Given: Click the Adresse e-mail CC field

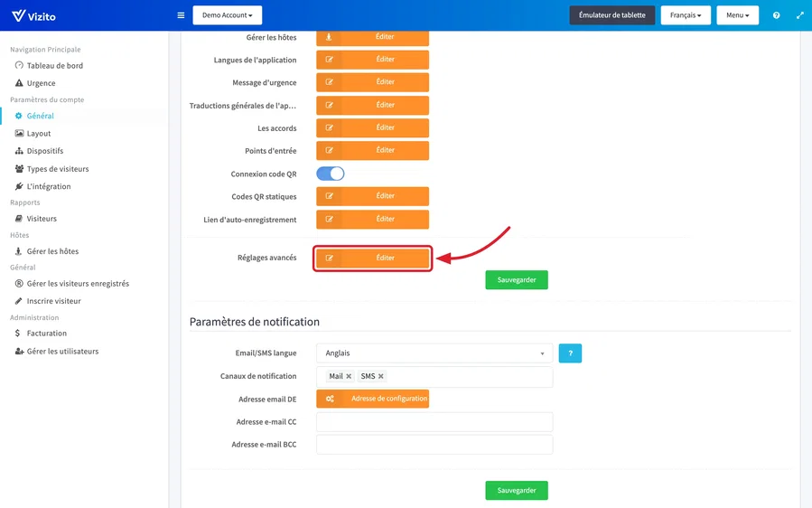Looking at the screenshot, I should tap(434, 422).
